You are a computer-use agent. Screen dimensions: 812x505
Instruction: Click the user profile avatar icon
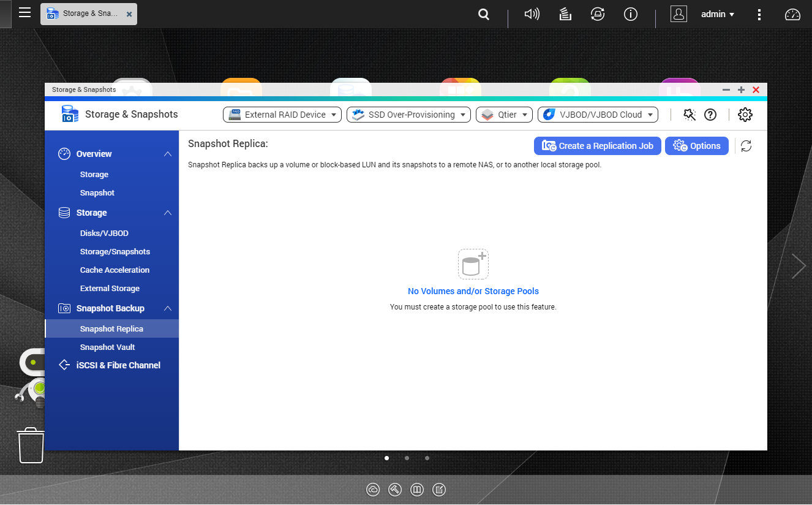click(679, 14)
